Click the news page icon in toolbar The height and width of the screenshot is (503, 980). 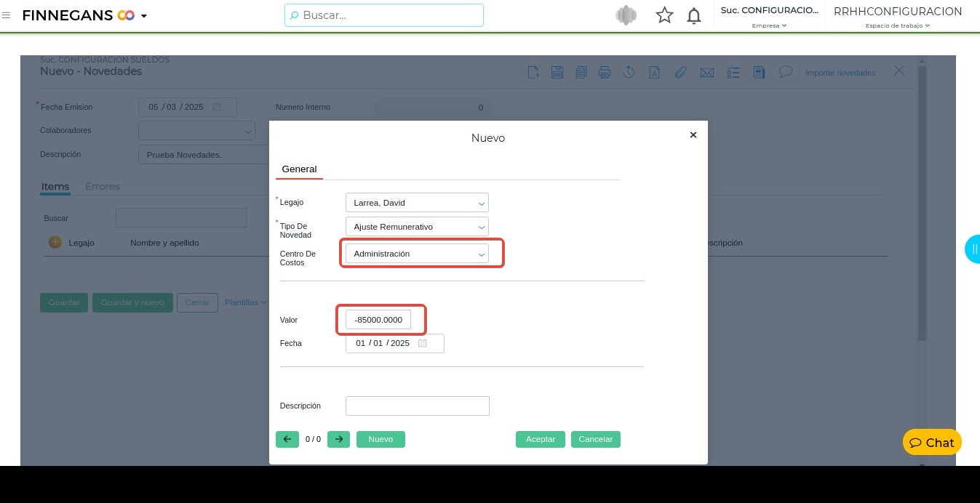click(759, 72)
